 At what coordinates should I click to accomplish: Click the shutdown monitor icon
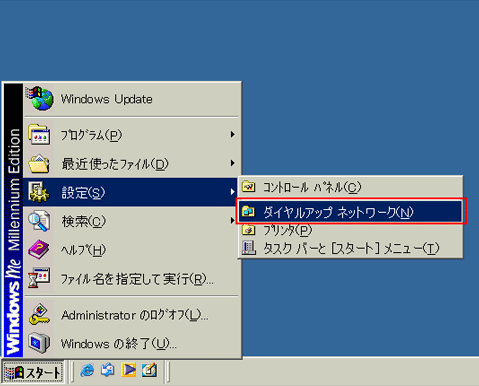[x=39, y=343]
